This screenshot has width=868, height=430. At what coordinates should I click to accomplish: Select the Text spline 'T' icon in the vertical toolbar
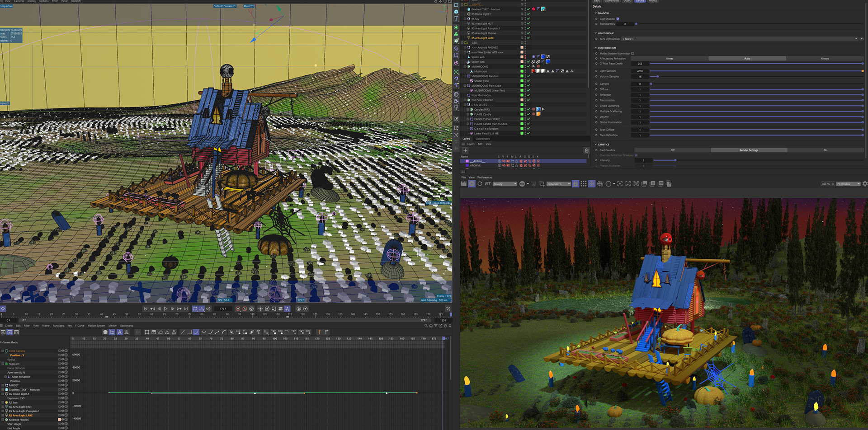(x=456, y=19)
